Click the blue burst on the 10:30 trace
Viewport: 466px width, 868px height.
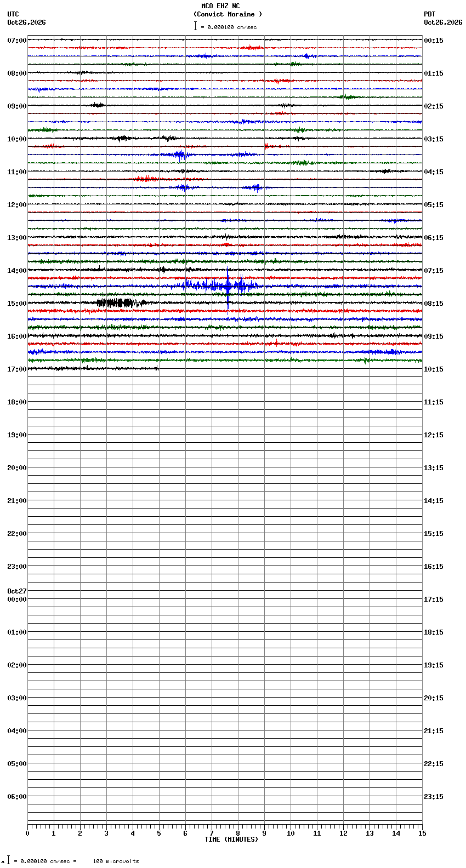(x=179, y=155)
